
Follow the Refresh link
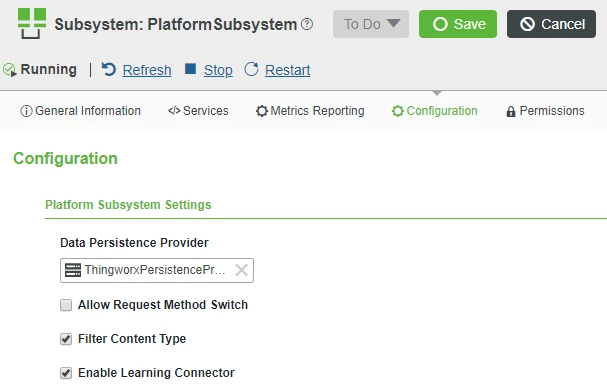[x=147, y=70]
